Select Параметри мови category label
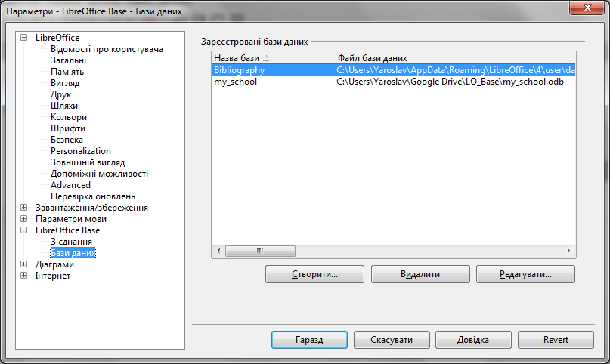 [x=71, y=219]
